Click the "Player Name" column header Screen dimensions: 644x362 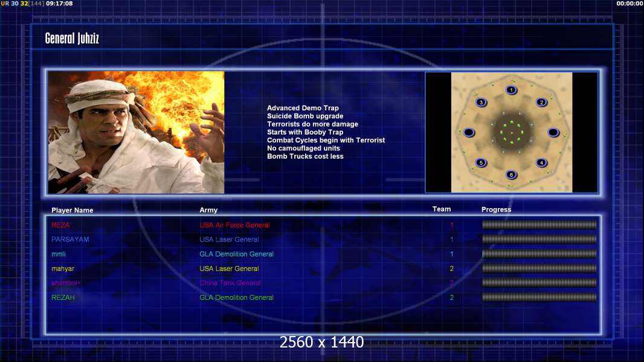pos(72,210)
